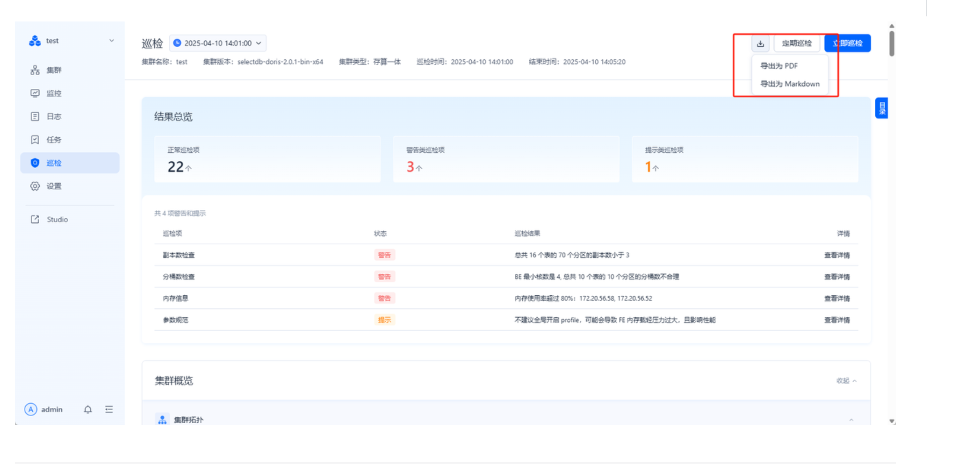Screen dimensions: 980x470
Task: Click the 立即巡检 button
Action: pyautogui.click(x=847, y=43)
